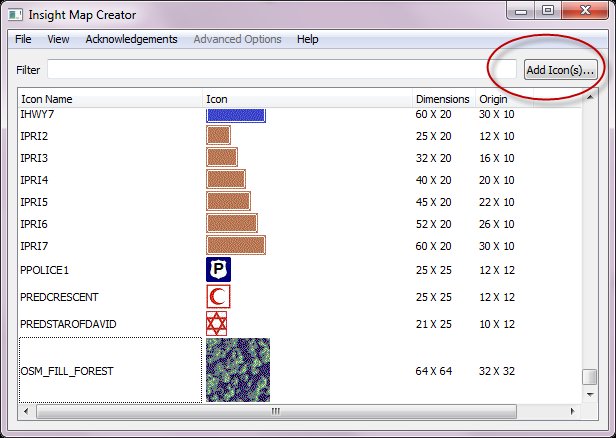
Task: Sort by the Icon Name column header
Action: (110, 100)
